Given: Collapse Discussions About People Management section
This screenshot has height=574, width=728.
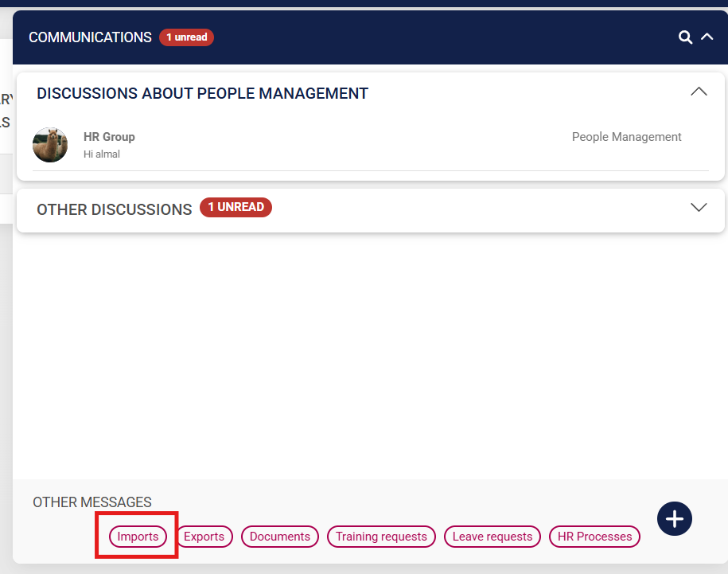Looking at the screenshot, I should coord(699,91).
